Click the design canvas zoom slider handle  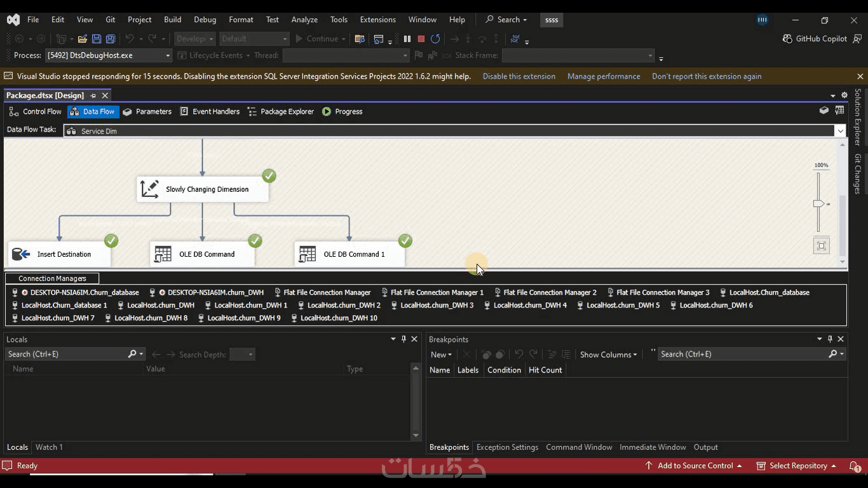tap(819, 203)
